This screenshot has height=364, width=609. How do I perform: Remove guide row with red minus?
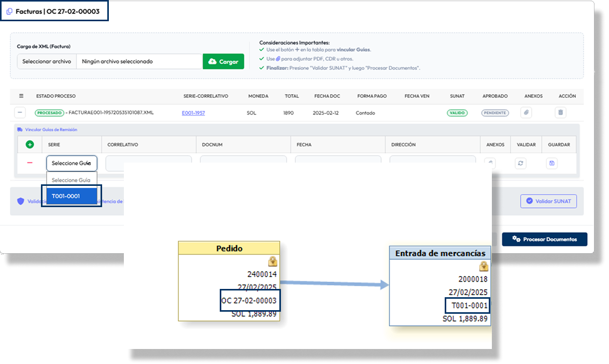click(x=30, y=163)
